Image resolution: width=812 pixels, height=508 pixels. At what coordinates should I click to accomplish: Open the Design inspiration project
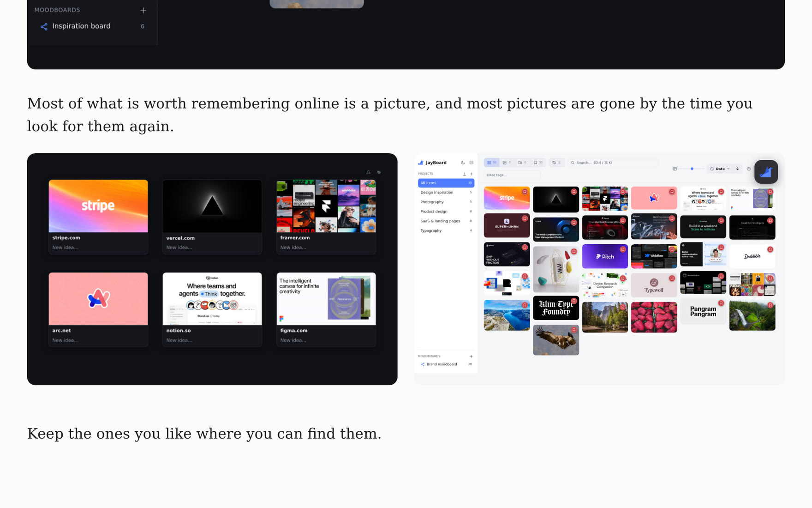(446, 193)
